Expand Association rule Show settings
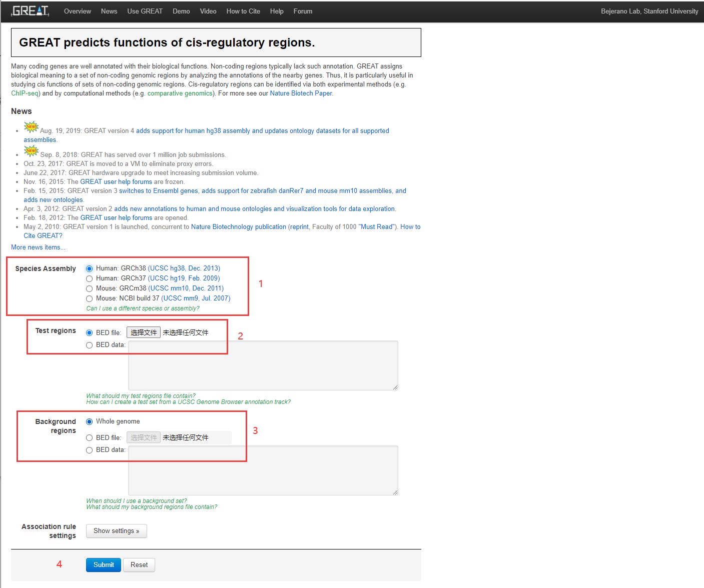 (117, 531)
